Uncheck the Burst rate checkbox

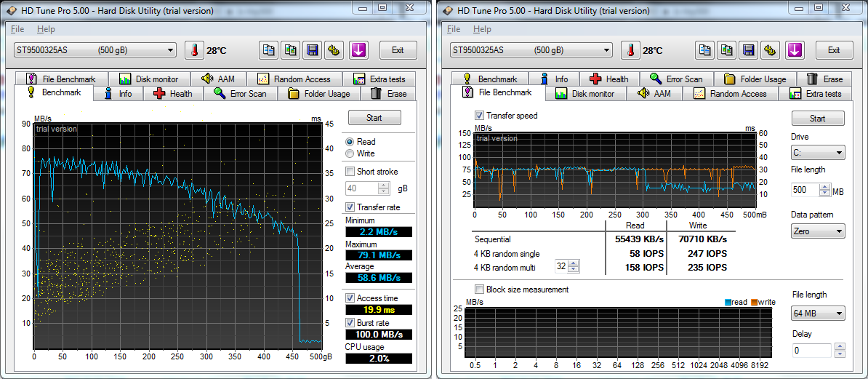(x=350, y=322)
